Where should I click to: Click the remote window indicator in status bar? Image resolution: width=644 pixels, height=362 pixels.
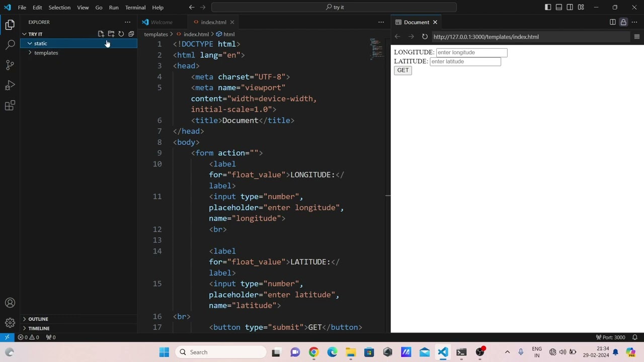(7, 337)
